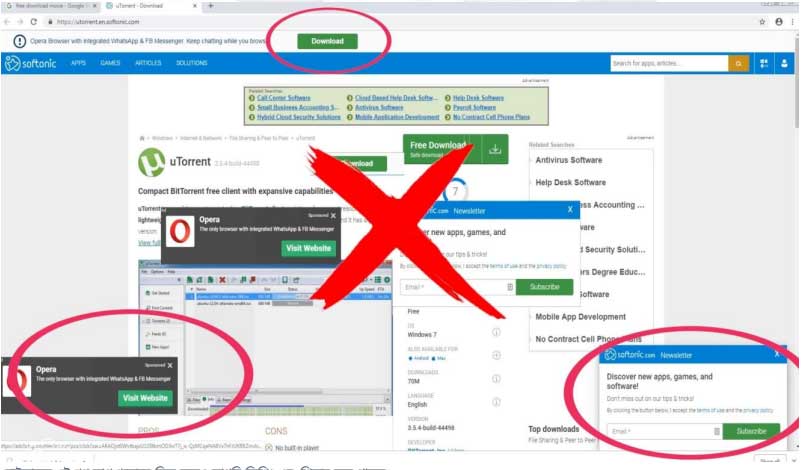The image size is (802, 470).
Task: Open the SOLUTIONS navigation menu item
Action: pyautogui.click(x=191, y=64)
